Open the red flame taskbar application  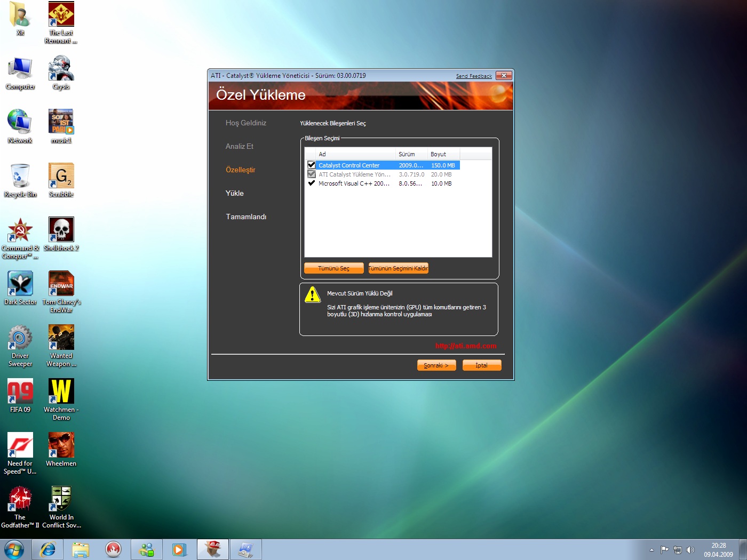(113, 549)
